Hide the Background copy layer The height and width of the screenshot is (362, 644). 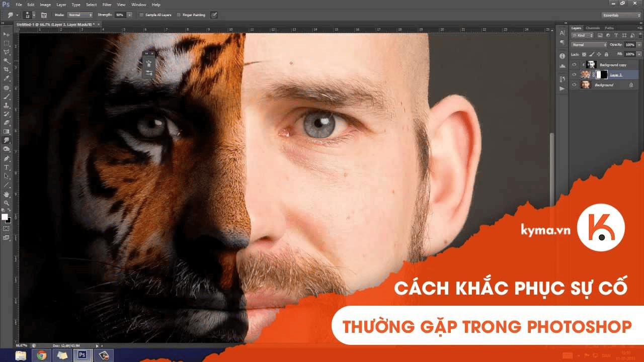[x=574, y=64]
